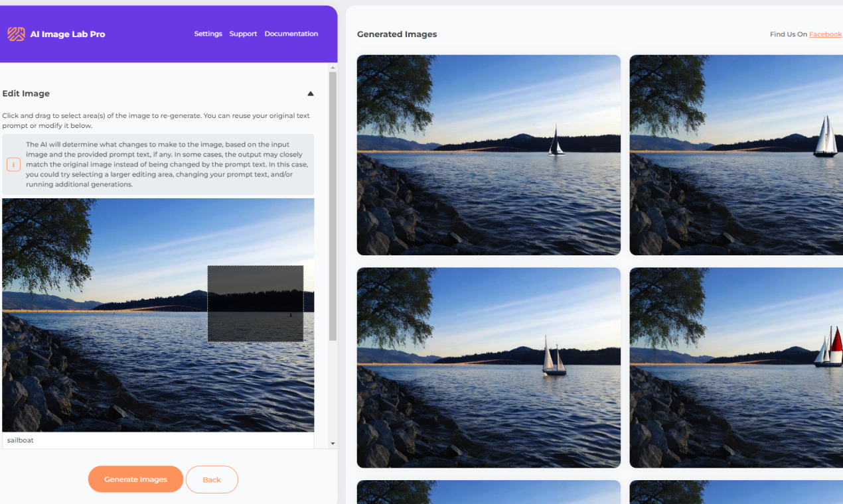Open the Support menu item
The height and width of the screenshot is (504, 843).
tap(243, 34)
